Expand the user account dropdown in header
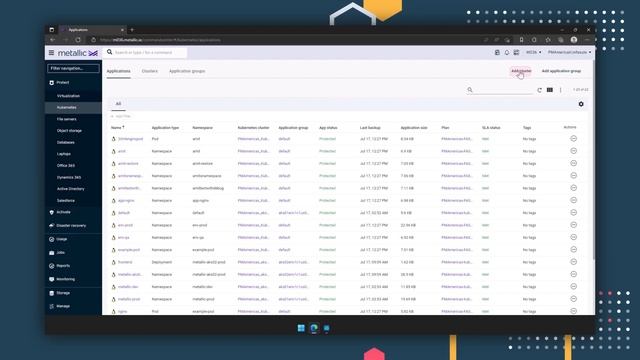The width and height of the screenshot is (640, 360). (569, 53)
